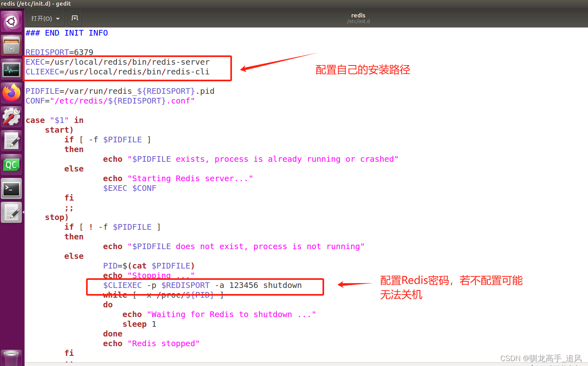Click the 'while [ -x /proc/${PID} ]' line

163,295
